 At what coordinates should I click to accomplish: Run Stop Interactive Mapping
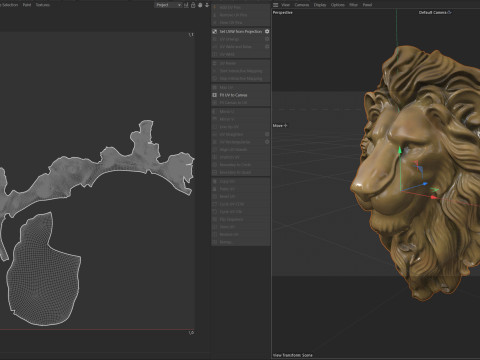tap(241, 79)
